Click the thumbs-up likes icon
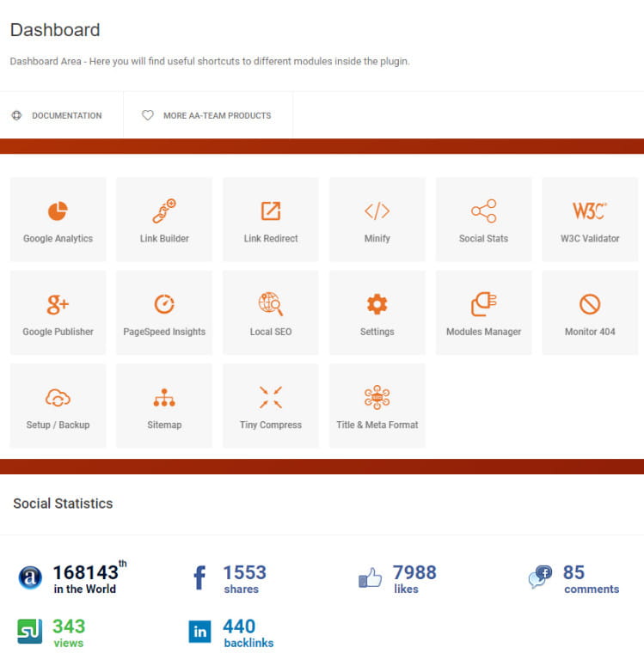Image resolution: width=644 pixels, height=672 pixels. (370, 577)
